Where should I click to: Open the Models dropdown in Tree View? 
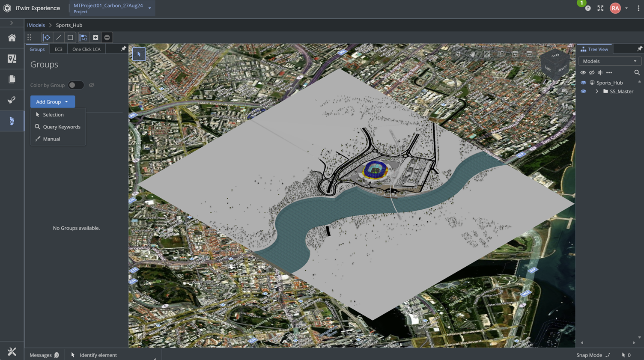[x=609, y=61]
